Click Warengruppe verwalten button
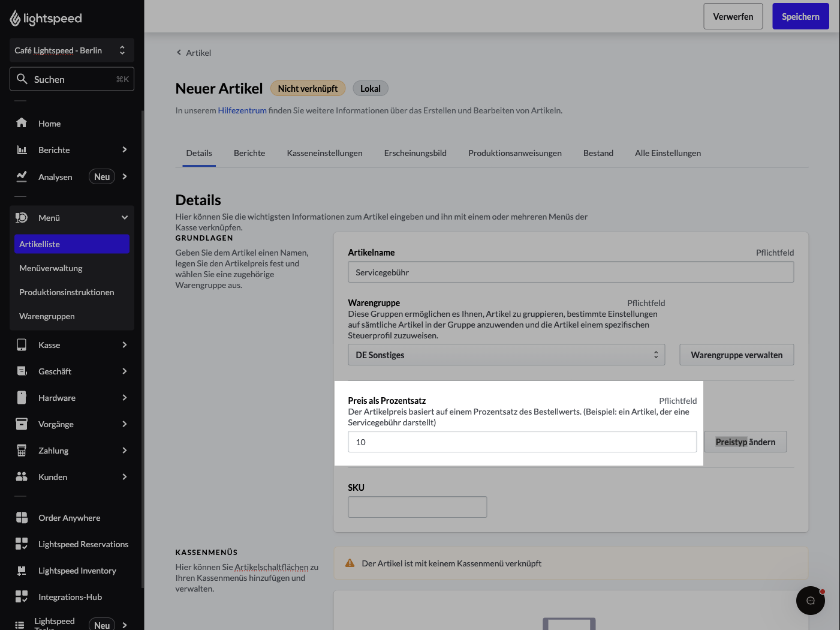The width and height of the screenshot is (840, 630). pos(737,355)
